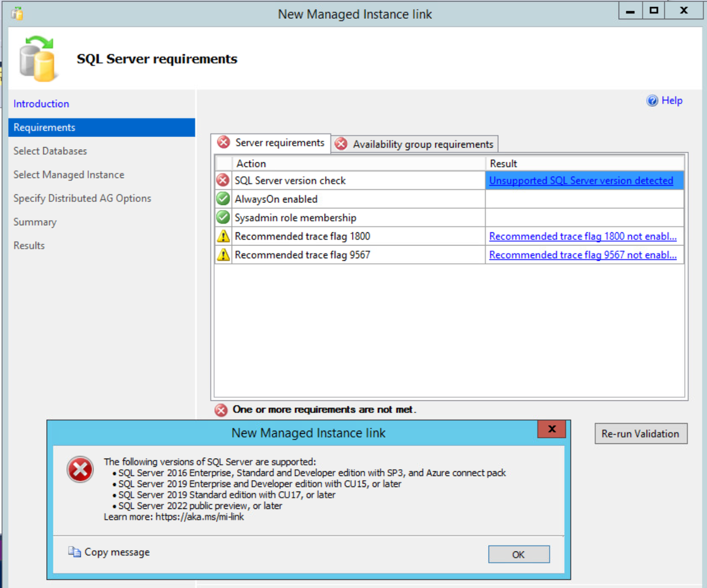Select the Results step

(x=29, y=245)
